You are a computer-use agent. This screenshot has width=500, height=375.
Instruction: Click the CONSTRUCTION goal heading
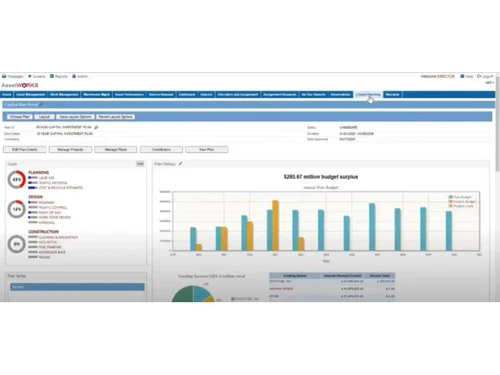point(44,232)
